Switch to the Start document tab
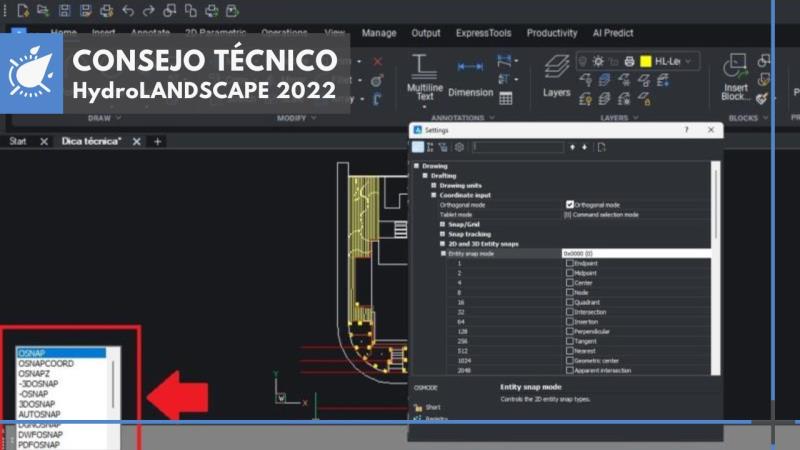 18,141
